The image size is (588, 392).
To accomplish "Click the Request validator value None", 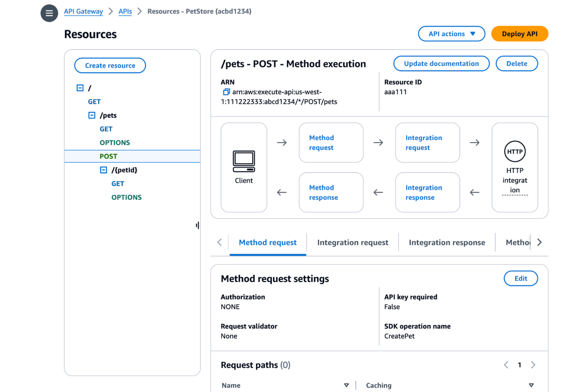I will point(229,336).
